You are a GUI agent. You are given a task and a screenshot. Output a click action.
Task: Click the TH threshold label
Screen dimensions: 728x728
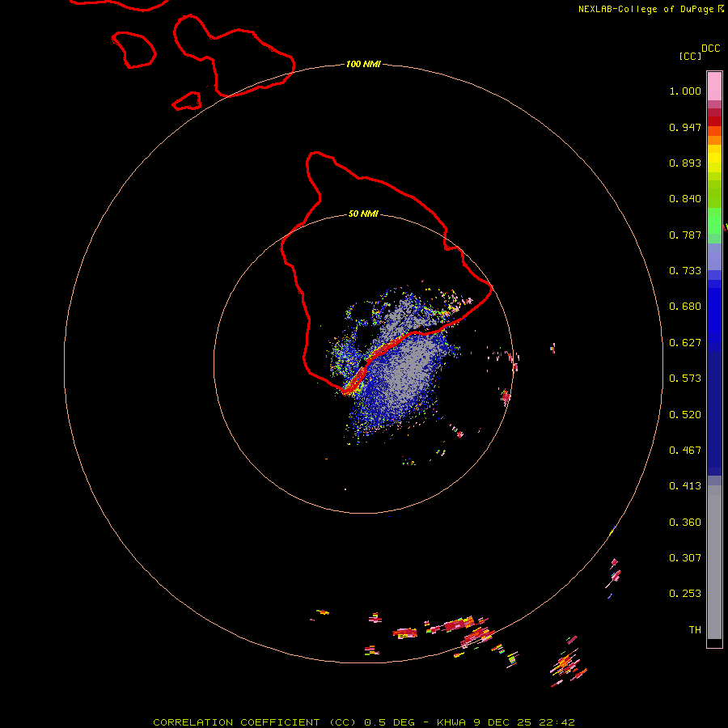pos(695,630)
